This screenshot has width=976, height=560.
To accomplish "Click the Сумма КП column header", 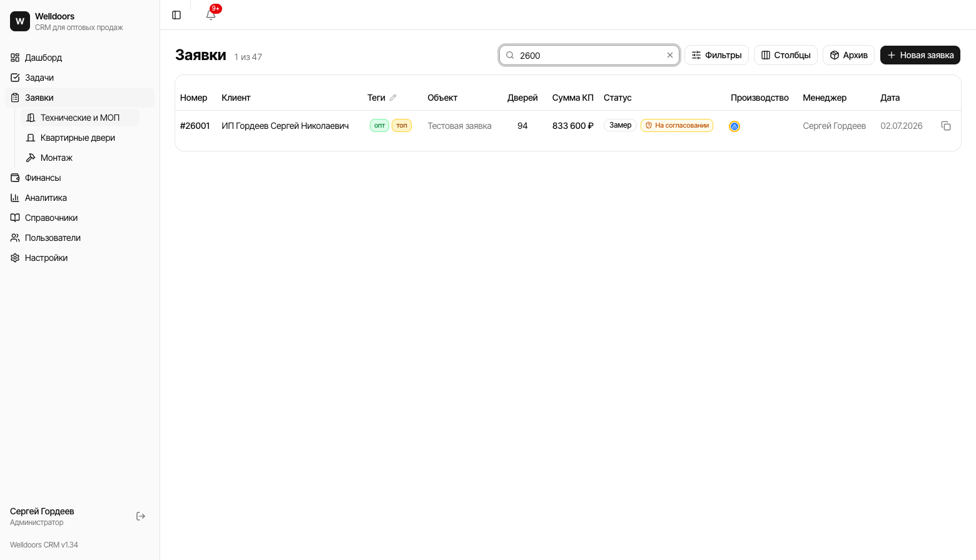I will [x=572, y=98].
